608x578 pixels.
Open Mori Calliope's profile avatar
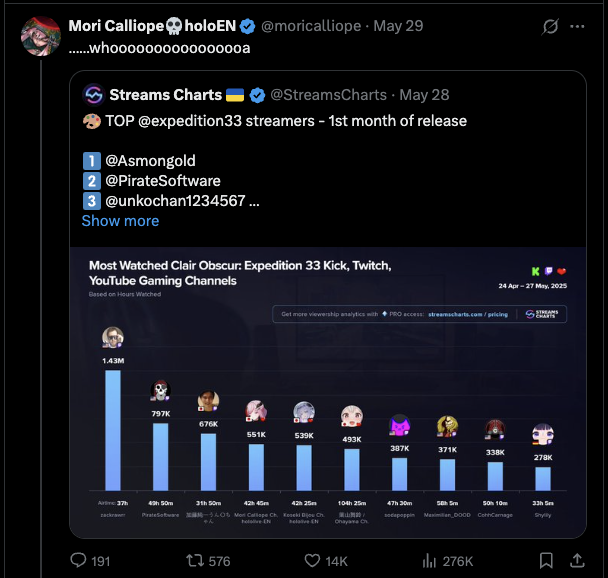[x=41, y=36]
